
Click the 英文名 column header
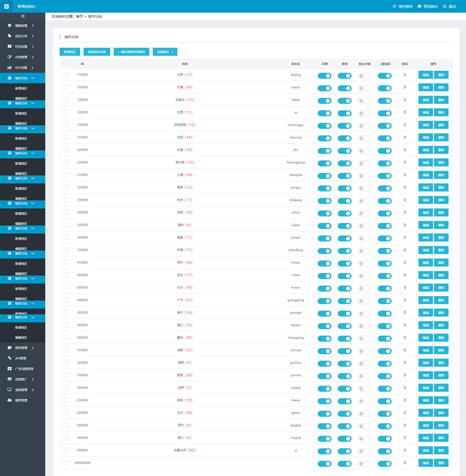pos(295,64)
